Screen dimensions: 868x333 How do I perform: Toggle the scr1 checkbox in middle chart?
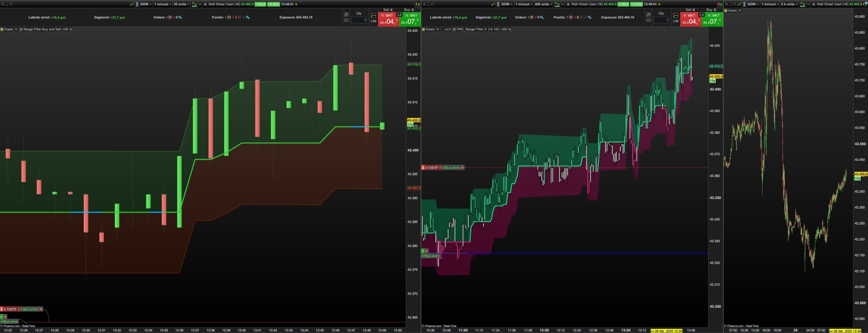tap(442, 29)
